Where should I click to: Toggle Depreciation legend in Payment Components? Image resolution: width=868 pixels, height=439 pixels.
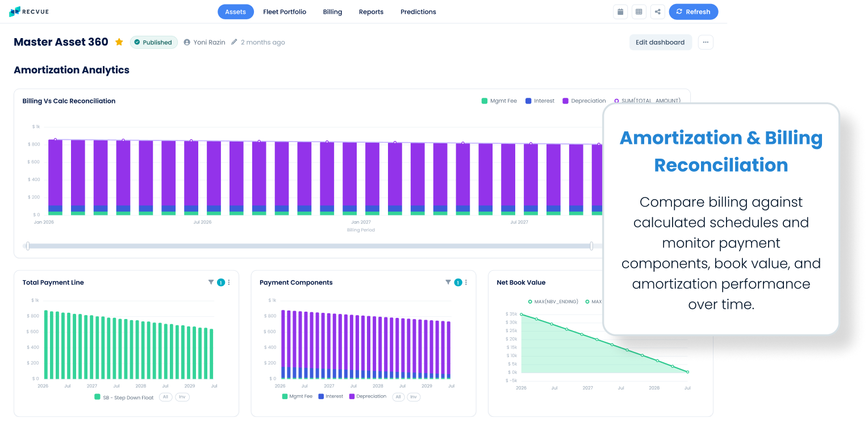click(368, 396)
